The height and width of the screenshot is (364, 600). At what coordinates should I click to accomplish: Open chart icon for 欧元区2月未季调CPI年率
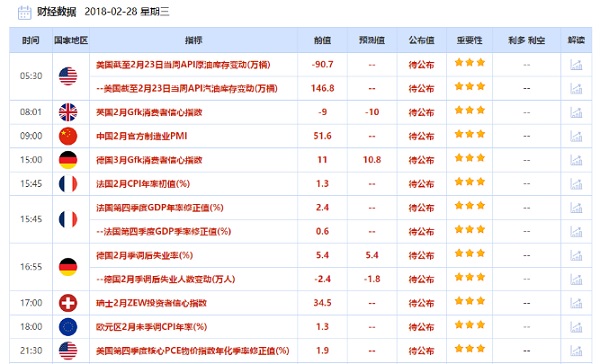click(x=576, y=326)
